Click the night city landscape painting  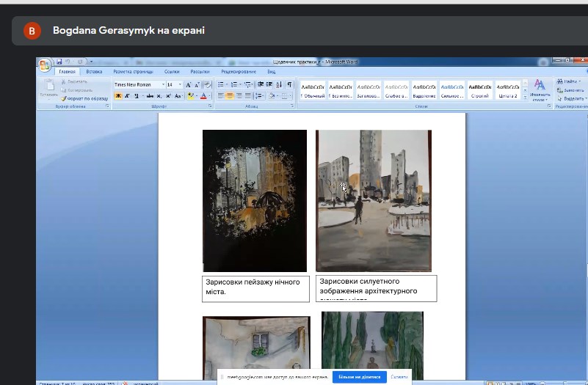coord(255,201)
